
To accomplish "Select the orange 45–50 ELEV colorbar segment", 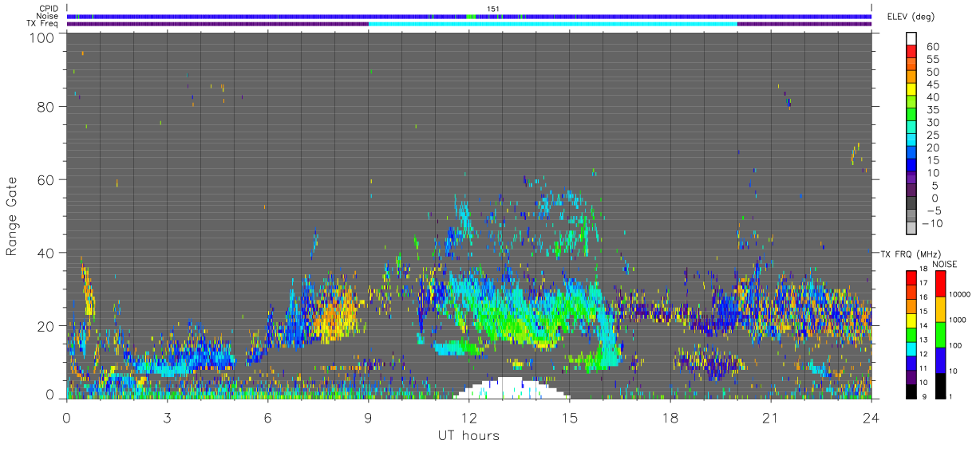I will pos(911,78).
